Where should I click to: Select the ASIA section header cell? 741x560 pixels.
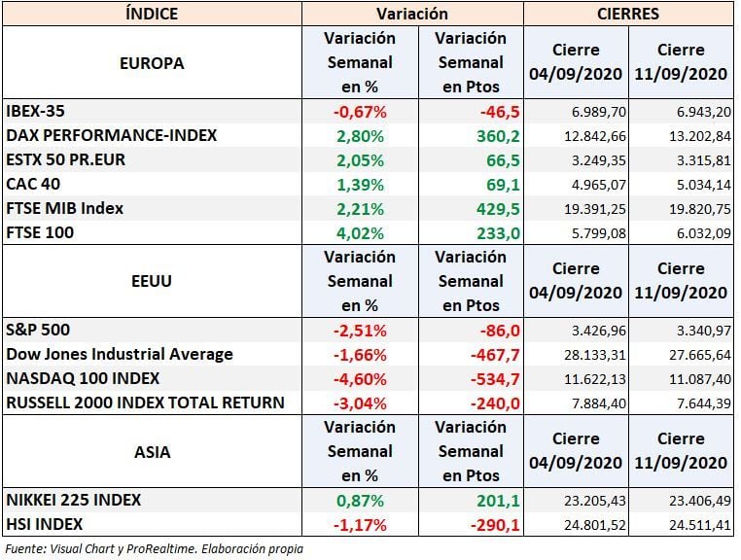pos(152,451)
